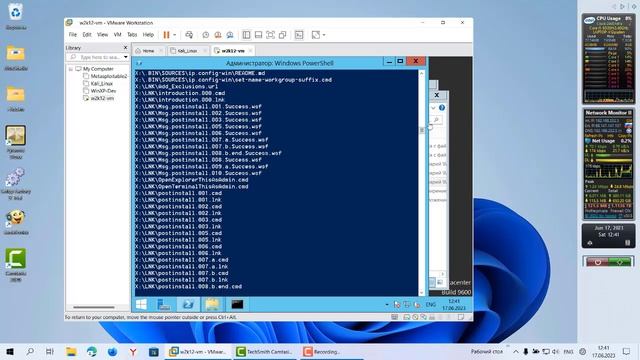Open the Help menu
Viewport: 640px width, 360px height.
click(x=148, y=35)
